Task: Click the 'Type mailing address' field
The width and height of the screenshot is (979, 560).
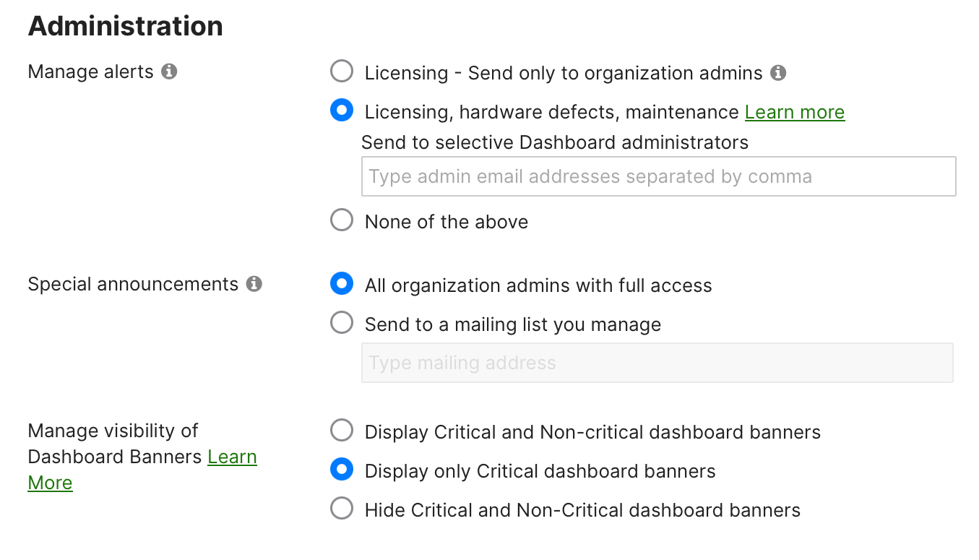Action: coord(657,363)
